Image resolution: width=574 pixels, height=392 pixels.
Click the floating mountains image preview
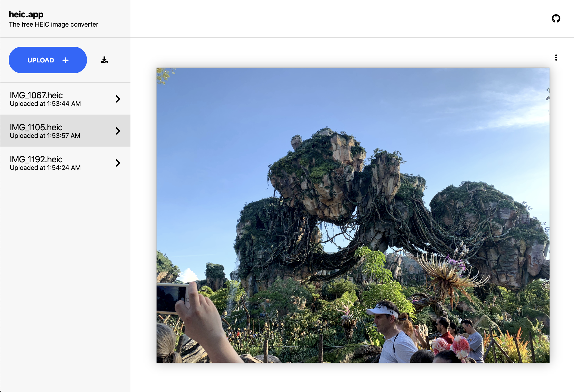(x=353, y=215)
